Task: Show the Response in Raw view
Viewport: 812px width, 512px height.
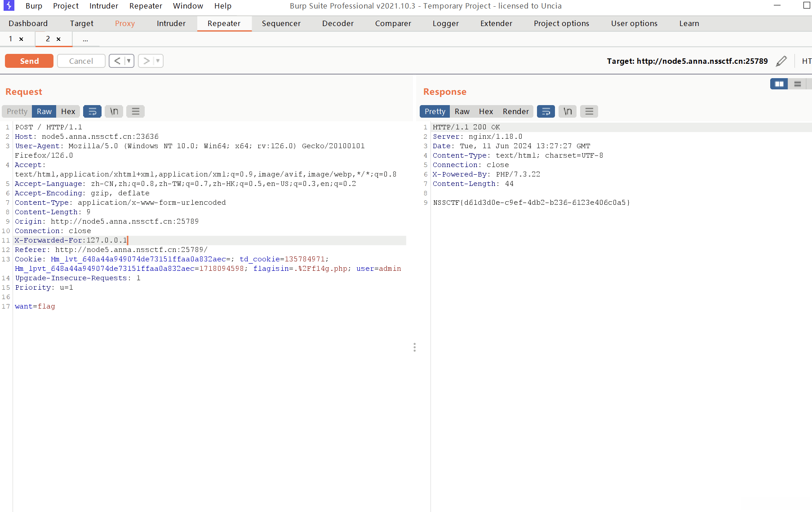Action: point(462,111)
